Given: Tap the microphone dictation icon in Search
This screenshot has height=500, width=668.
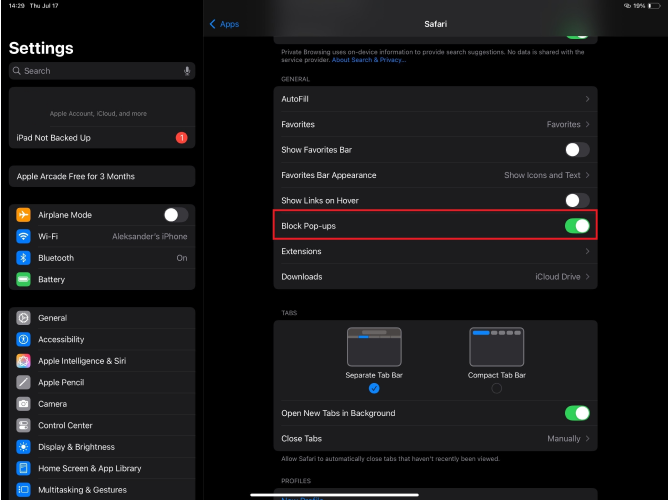Looking at the screenshot, I should pyautogui.click(x=187, y=71).
